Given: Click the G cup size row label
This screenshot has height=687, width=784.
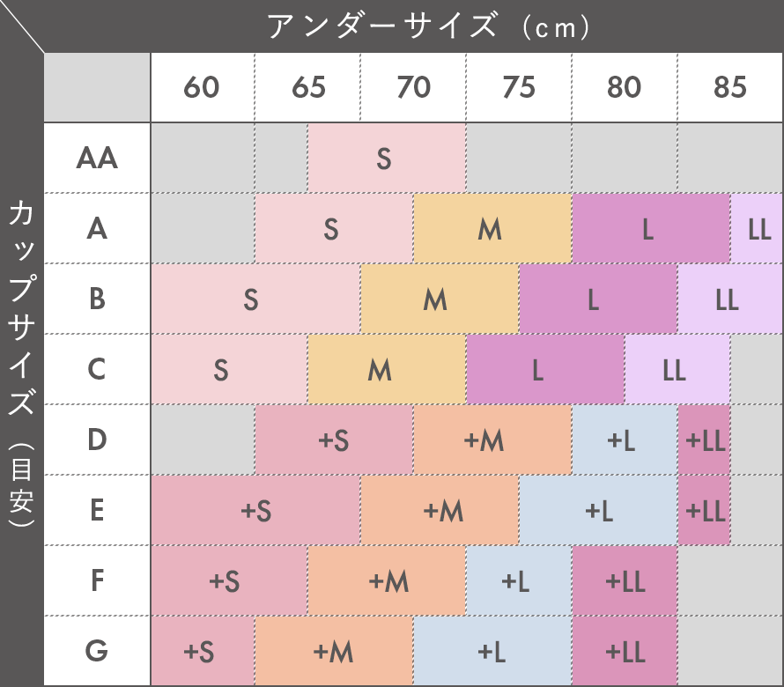Looking at the screenshot, I should [x=97, y=652].
